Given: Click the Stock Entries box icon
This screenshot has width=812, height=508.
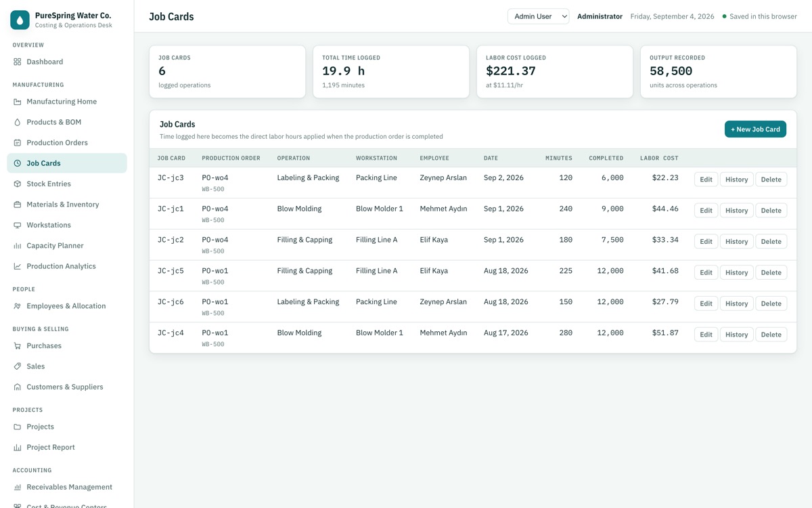Looking at the screenshot, I should (18, 184).
